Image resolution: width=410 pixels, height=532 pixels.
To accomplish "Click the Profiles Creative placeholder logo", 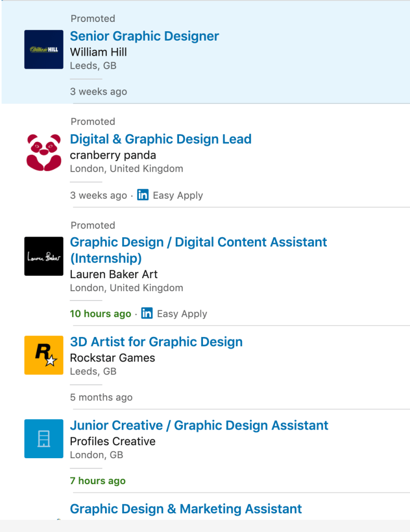I will click(x=44, y=439).
